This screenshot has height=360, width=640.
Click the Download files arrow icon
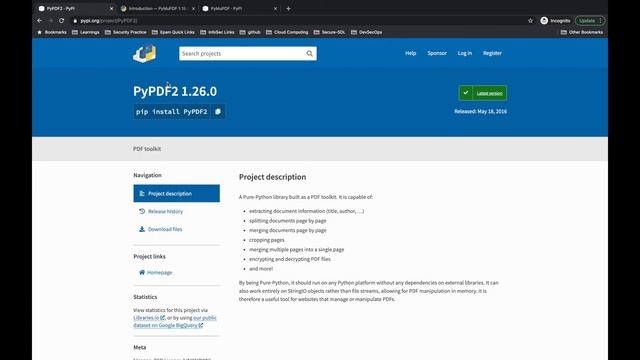(142, 229)
